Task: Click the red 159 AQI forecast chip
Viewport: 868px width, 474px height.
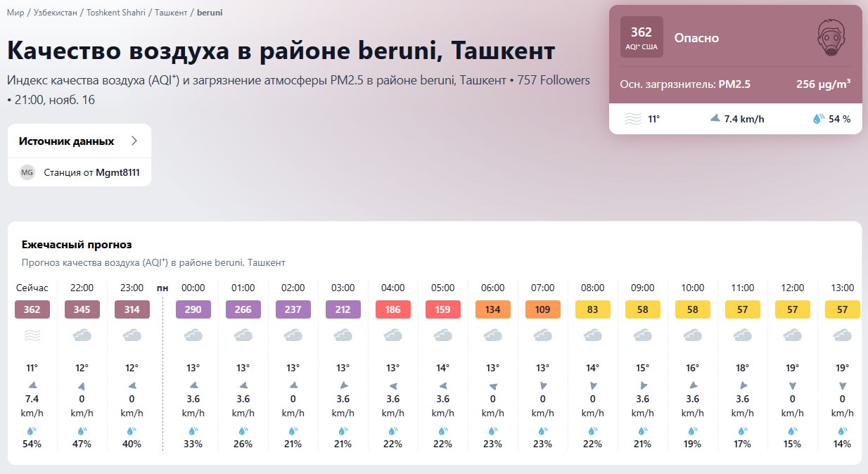Action: coord(442,309)
